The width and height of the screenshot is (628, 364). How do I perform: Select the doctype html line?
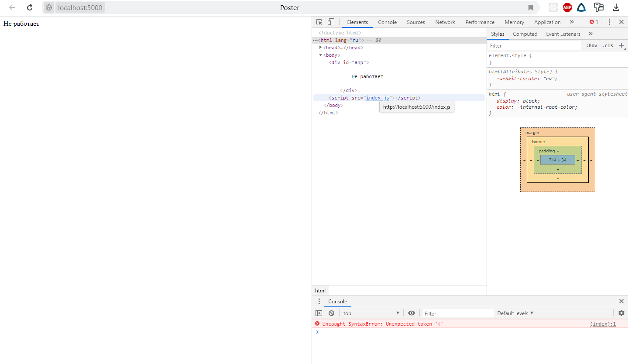pos(340,33)
